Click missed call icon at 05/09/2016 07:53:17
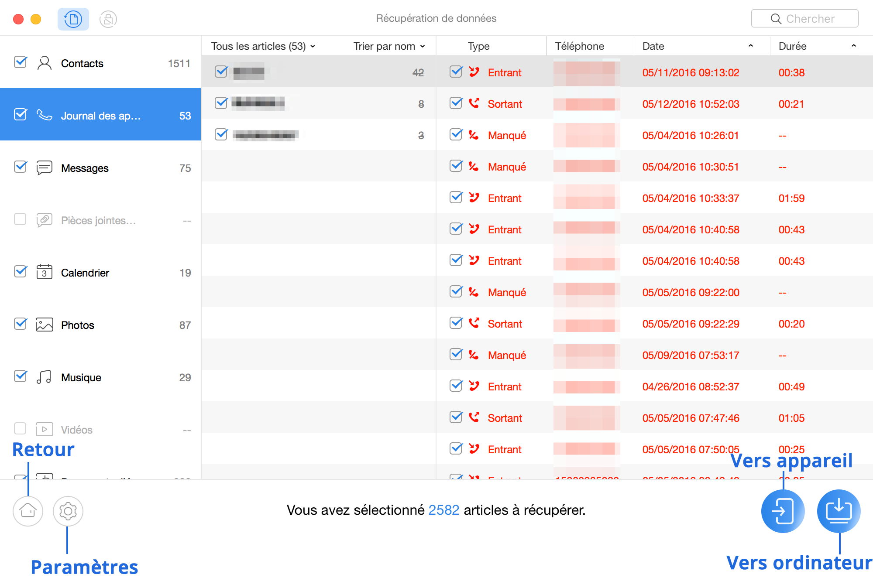The image size is (873, 588). pyautogui.click(x=474, y=355)
